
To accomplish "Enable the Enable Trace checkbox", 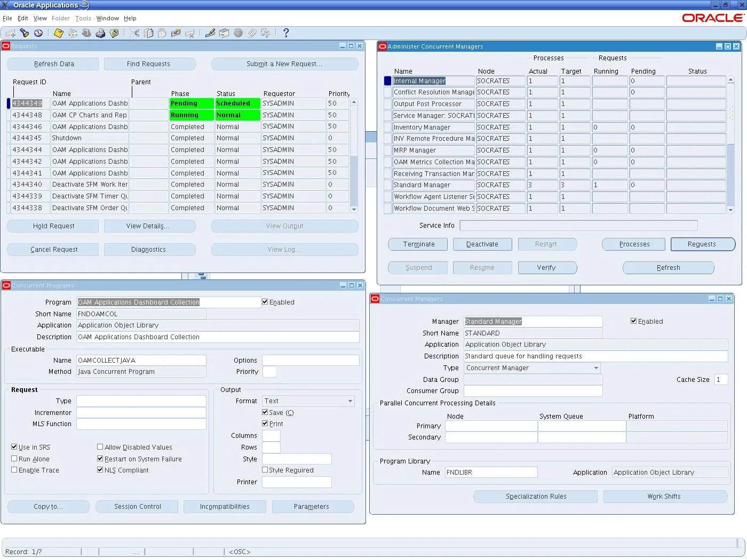I will (x=14, y=470).
